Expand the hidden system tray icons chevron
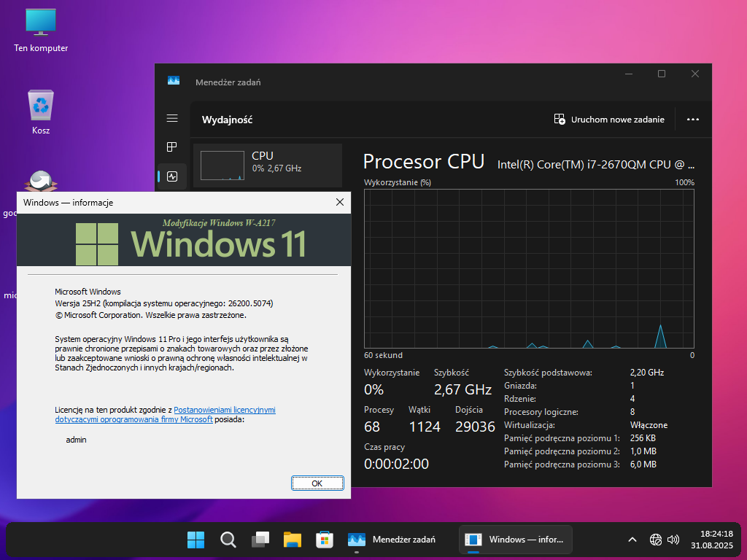This screenshot has height=560, width=747. pyautogui.click(x=632, y=540)
